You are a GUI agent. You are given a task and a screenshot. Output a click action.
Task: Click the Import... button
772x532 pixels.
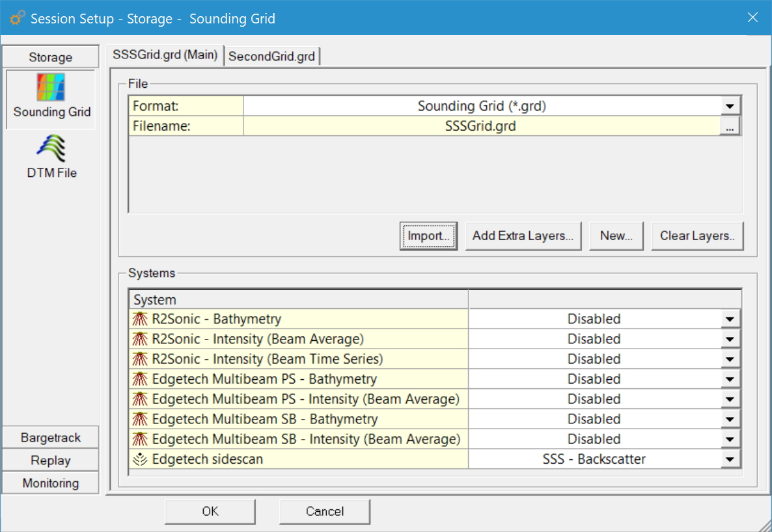[428, 236]
